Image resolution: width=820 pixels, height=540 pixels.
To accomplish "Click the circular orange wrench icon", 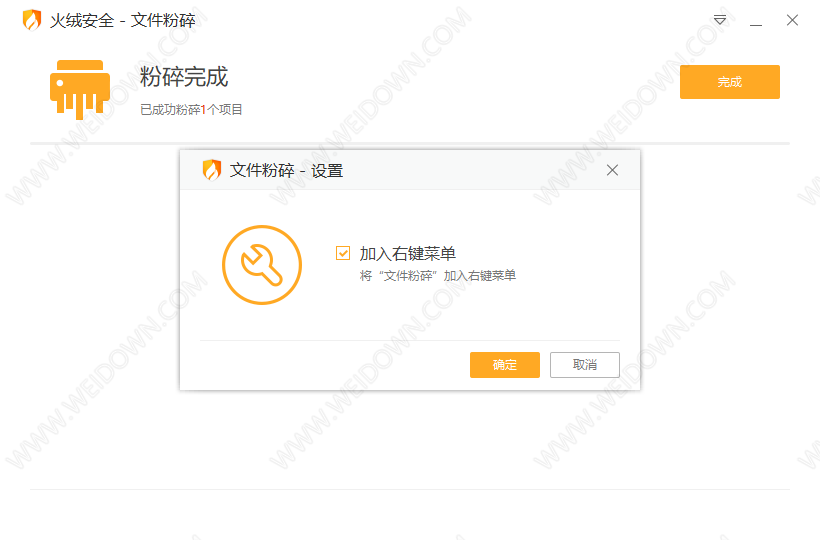I will pos(262,265).
